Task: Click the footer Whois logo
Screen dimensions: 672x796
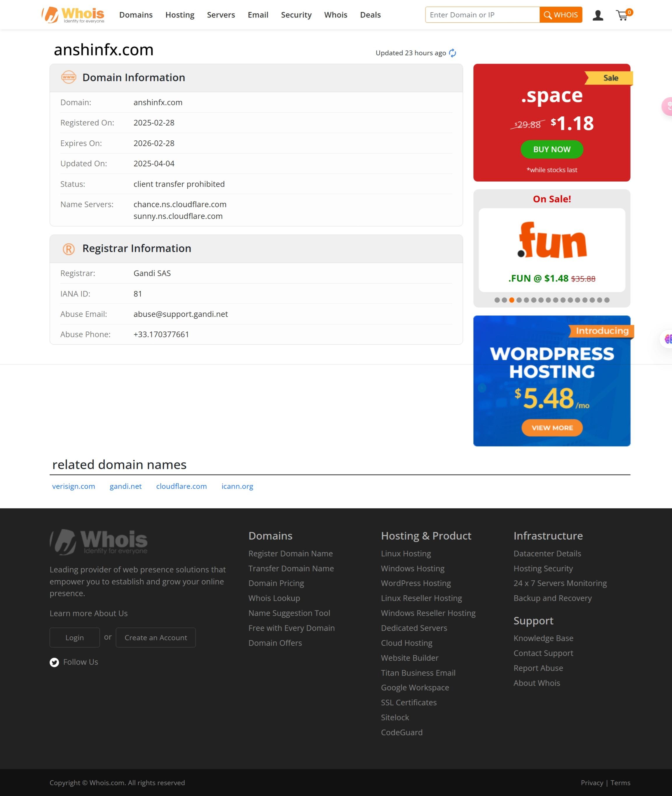Action: (99, 542)
